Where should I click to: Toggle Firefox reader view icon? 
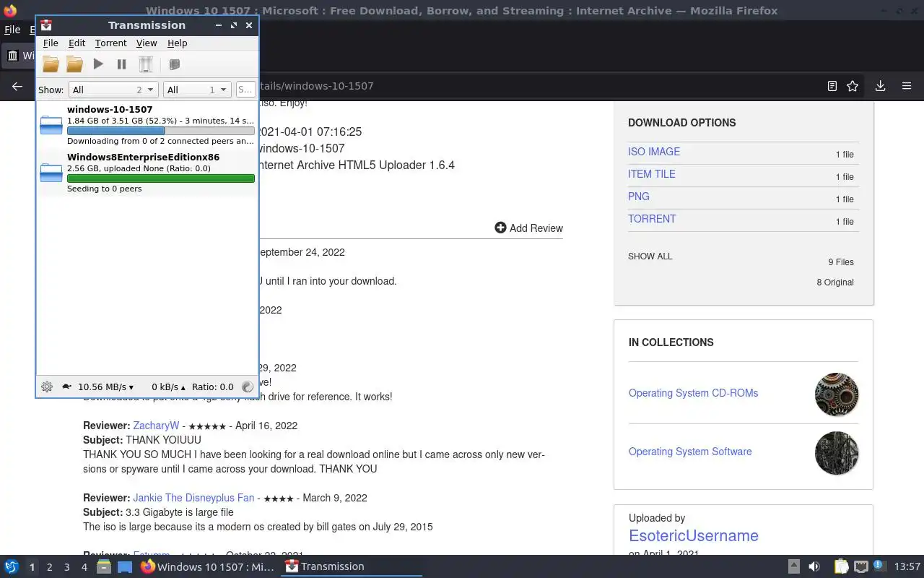point(832,86)
